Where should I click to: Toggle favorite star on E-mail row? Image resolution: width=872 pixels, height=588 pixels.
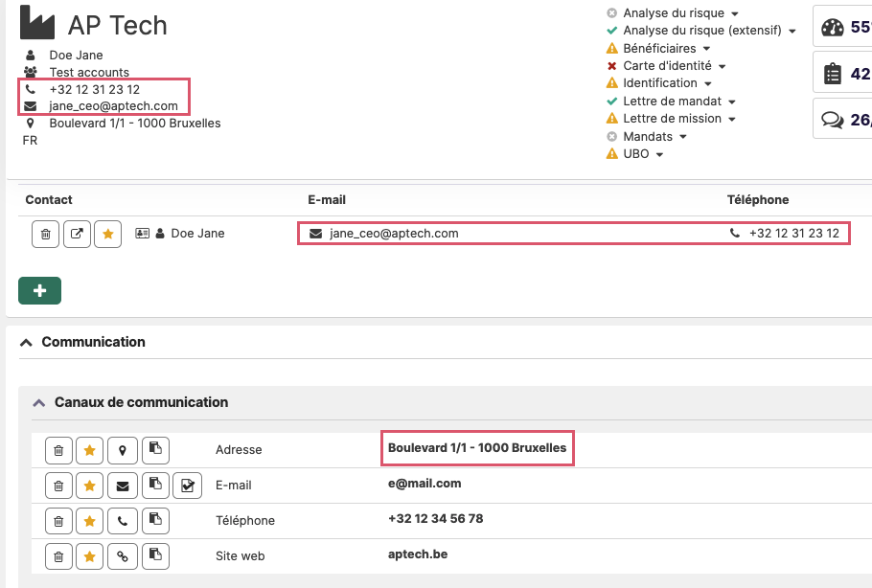(x=89, y=486)
